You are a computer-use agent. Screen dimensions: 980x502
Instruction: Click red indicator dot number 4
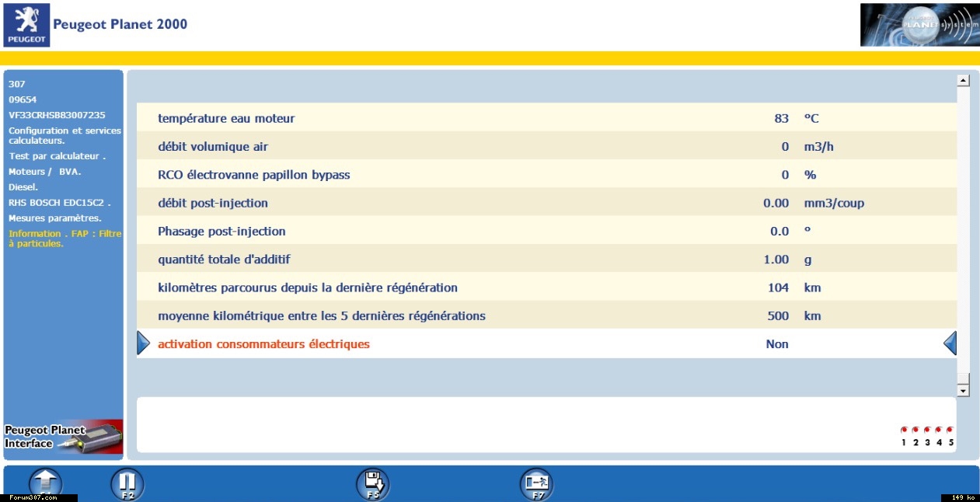[939, 430]
